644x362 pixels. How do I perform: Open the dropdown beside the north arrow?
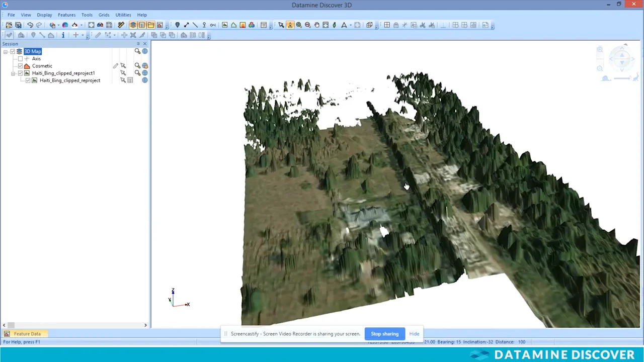(350, 25)
